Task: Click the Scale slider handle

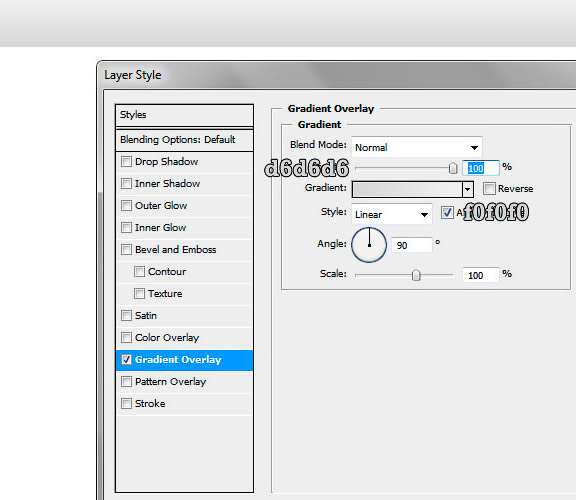Action: pyautogui.click(x=416, y=275)
